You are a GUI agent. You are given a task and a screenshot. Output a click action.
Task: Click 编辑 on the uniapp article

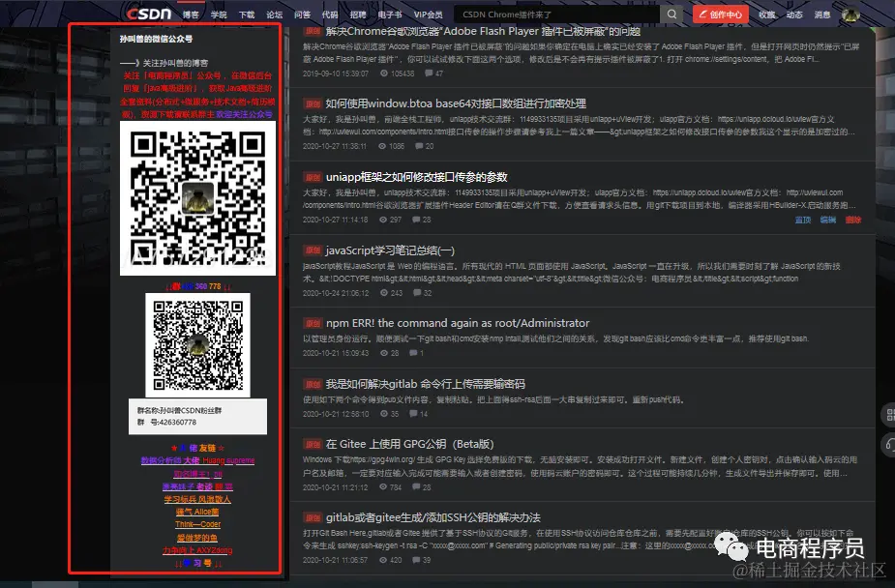[828, 220]
